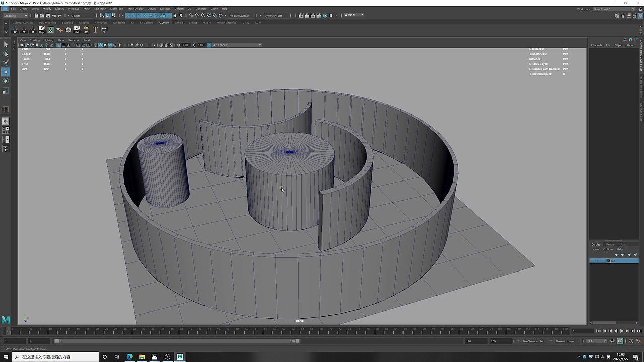Open Channels menu in Channel Box
This screenshot has height=362, width=644.
tap(596, 45)
